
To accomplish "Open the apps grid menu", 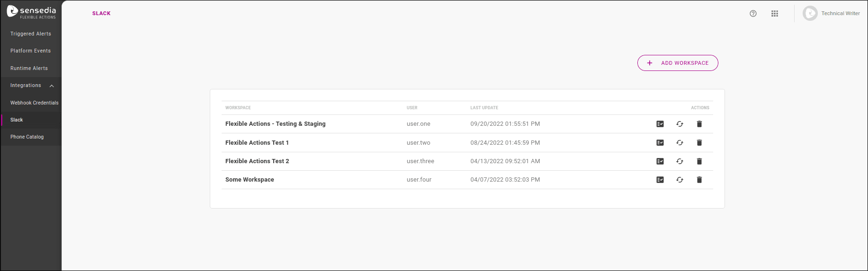I will coord(775,14).
